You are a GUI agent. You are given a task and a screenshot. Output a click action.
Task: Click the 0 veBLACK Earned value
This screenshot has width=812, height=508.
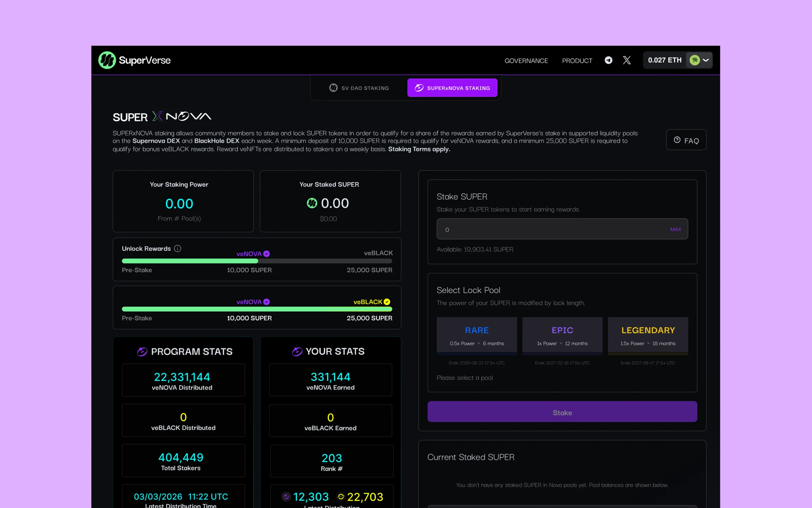(x=330, y=418)
